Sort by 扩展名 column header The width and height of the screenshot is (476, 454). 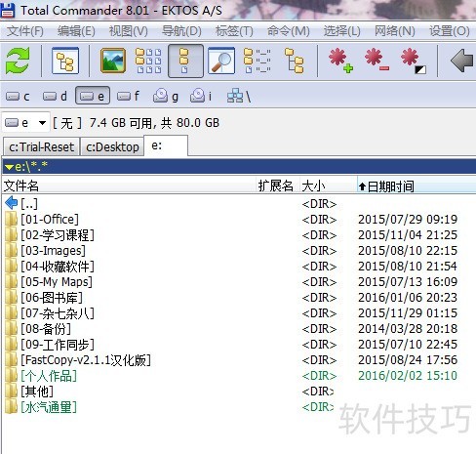coord(277,186)
